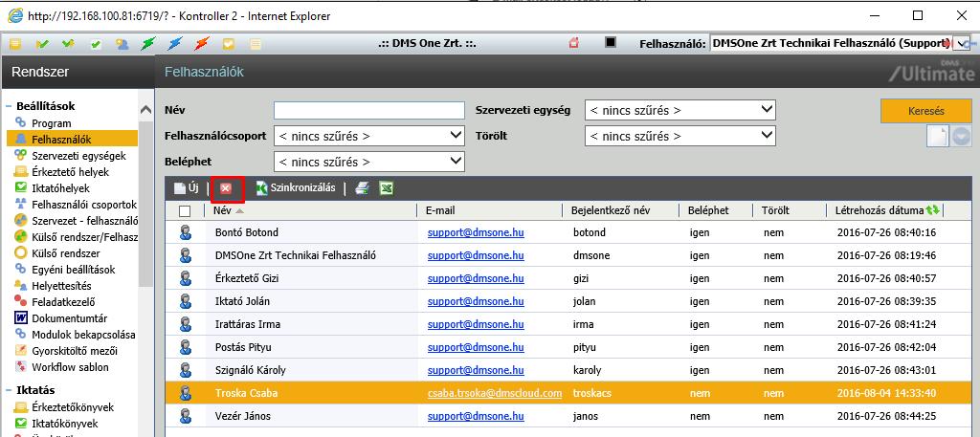The width and height of the screenshot is (980, 437).
Task: Click the Excel export icon
Action: 387,188
